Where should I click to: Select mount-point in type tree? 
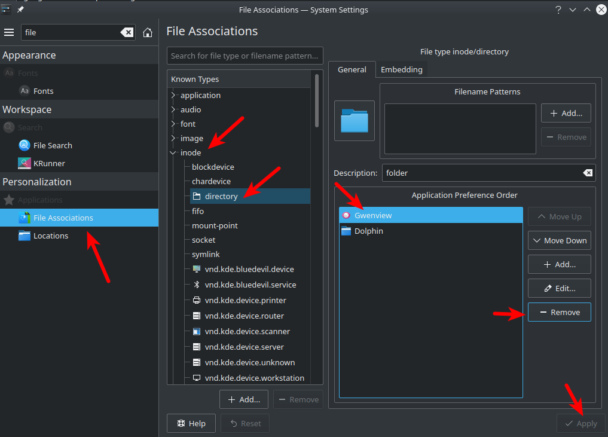214,225
